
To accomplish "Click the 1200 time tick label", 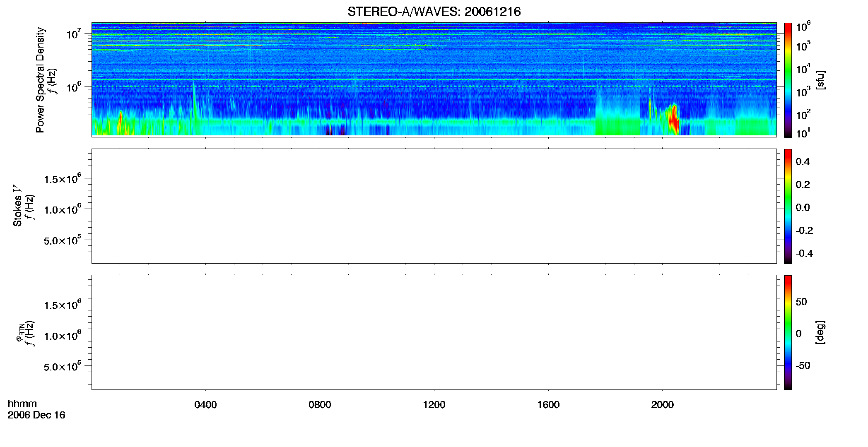I will (x=434, y=405).
